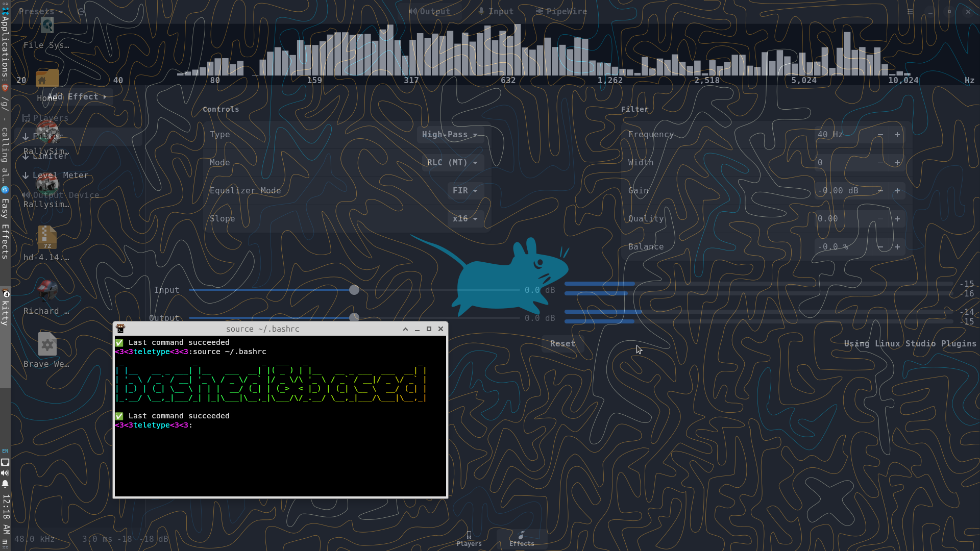
Task: Click the volume icon in the system tray
Action: point(5,473)
